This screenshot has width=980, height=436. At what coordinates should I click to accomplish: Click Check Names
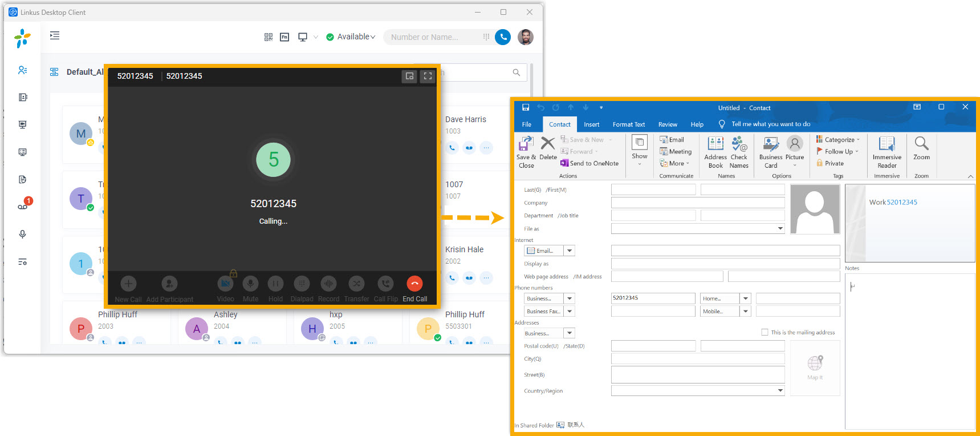(739, 152)
